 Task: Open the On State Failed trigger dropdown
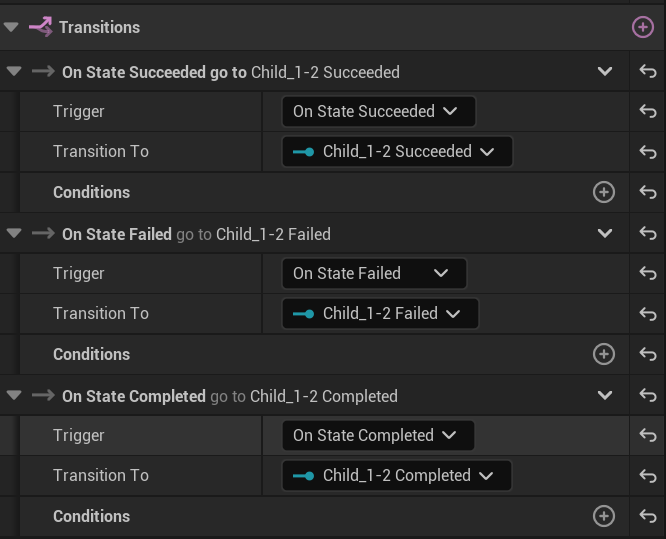tap(374, 273)
